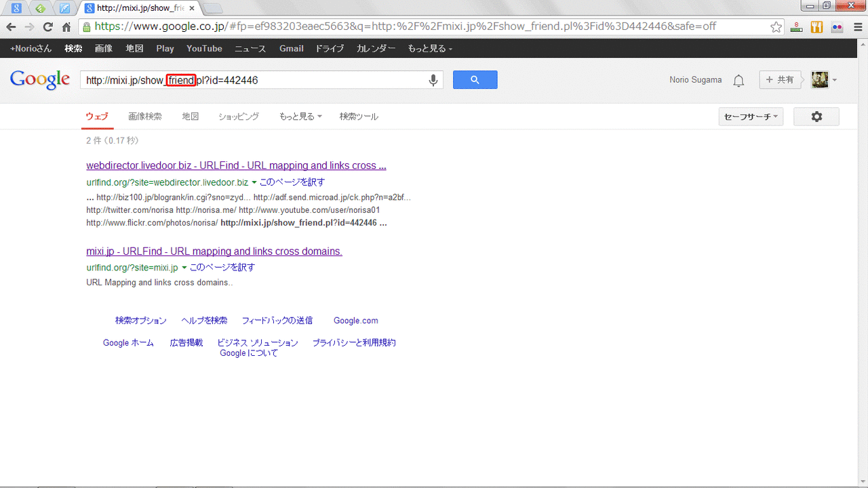The image size is (868, 488).
Task: Switch to 画像検索 tab
Action: point(145,117)
